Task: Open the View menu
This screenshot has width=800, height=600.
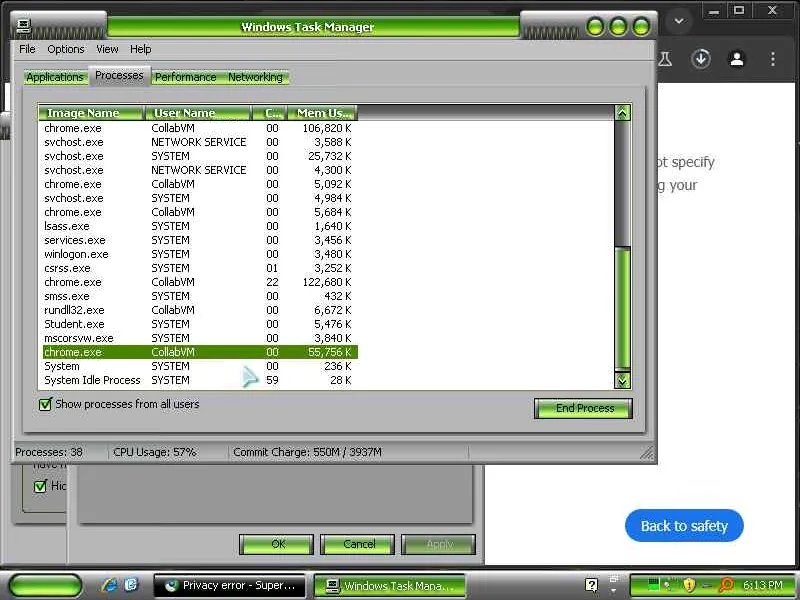Action: tap(107, 49)
